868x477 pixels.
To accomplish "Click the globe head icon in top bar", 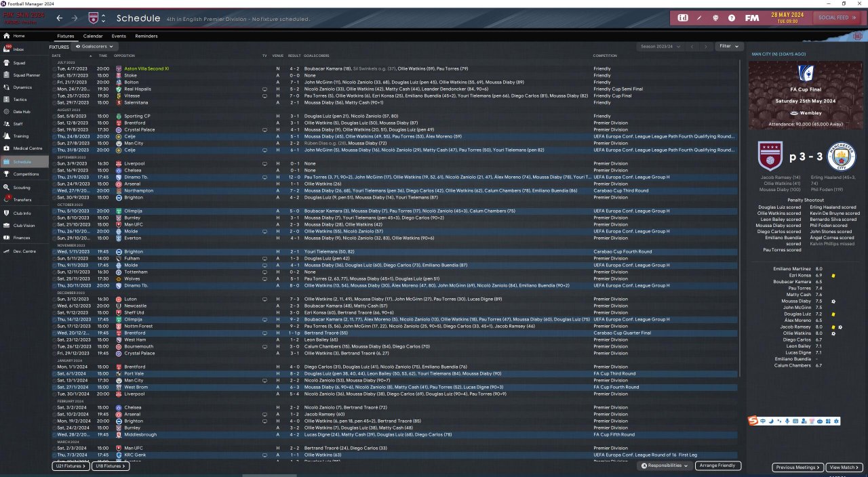I will (x=715, y=18).
